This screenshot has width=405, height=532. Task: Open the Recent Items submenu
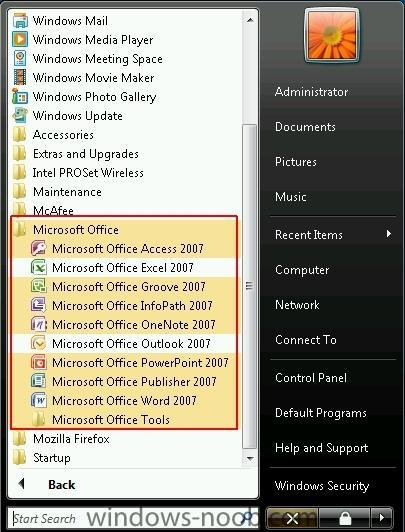pyautogui.click(x=333, y=235)
